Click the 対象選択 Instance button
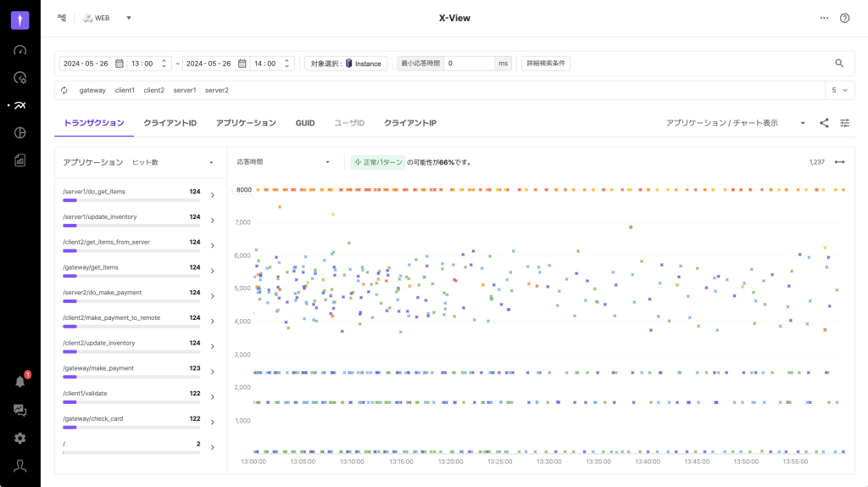The image size is (868, 487). click(346, 64)
